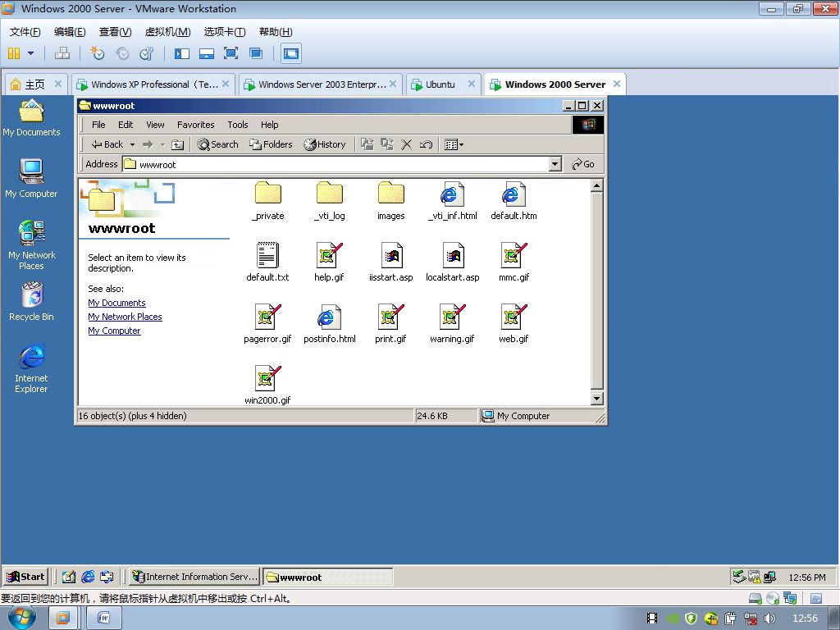Click Copy To toolbar icon in wwwroot
Screen dimensions: 840x630
click(x=387, y=144)
